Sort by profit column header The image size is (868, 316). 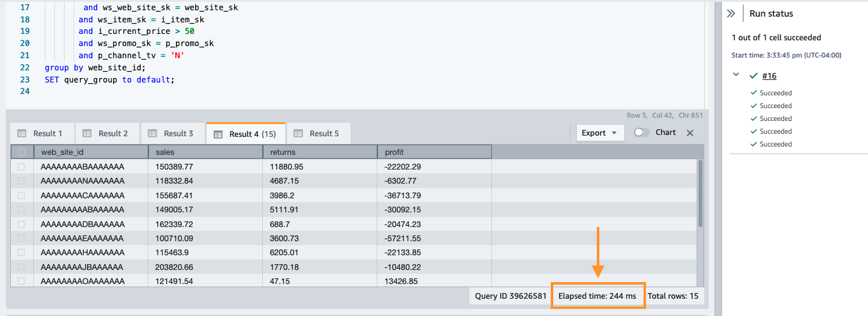pyautogui.click(x=434, y=152)
